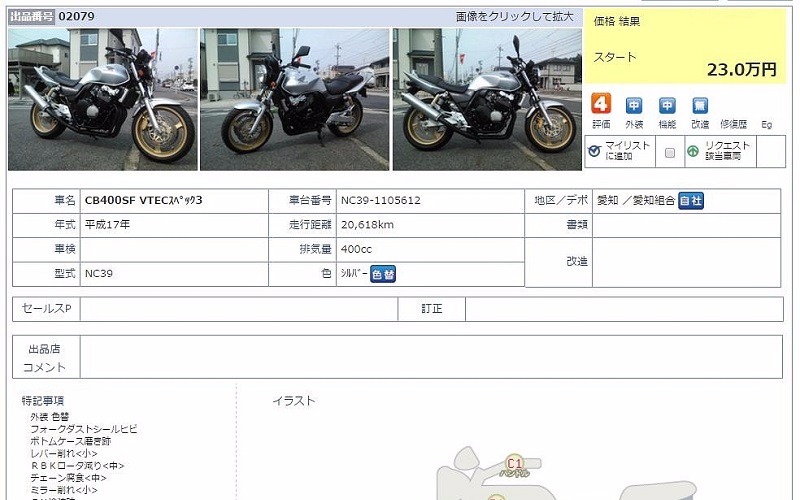Click the 色替 badge in the color row
800x500 pixels.
coord(383,274)
